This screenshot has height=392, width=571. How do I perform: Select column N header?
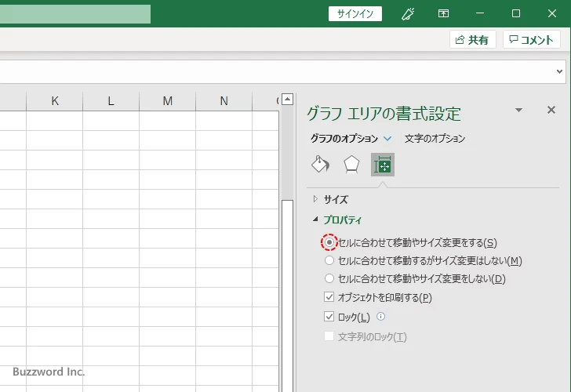pyautogui.click(x=224, y=101)
